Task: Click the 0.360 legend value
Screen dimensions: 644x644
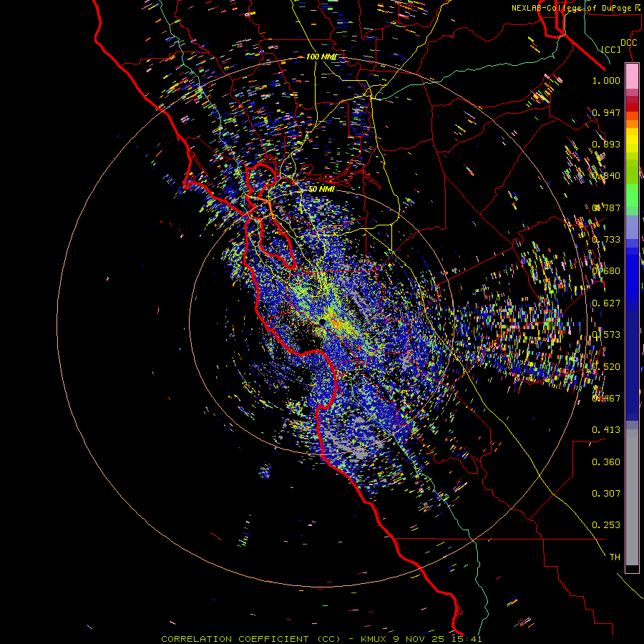Action: click(606, 462)
